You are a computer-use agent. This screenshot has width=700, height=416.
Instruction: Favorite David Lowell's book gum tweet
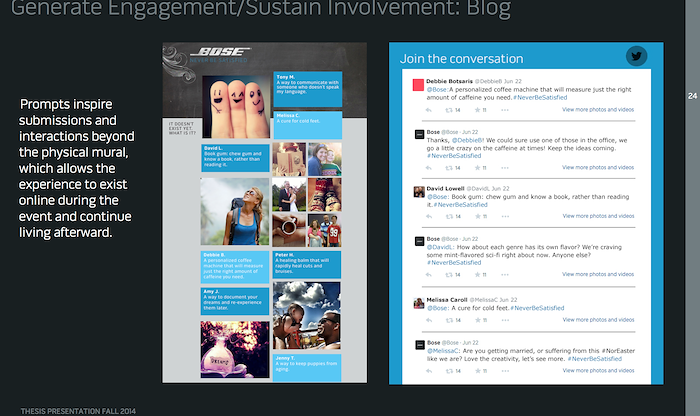[478, 216]
